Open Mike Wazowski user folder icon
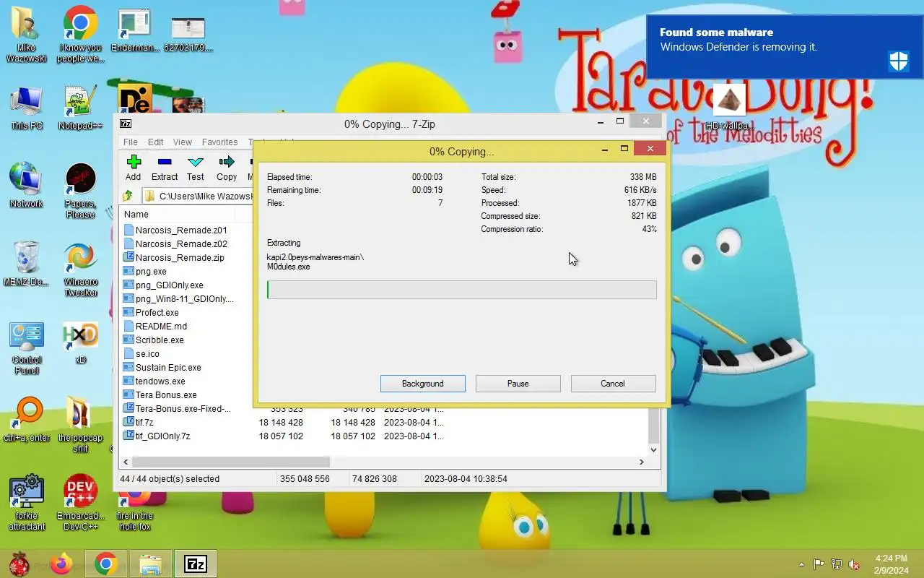This screenshot has width=924, height=578. click(26, 34)
